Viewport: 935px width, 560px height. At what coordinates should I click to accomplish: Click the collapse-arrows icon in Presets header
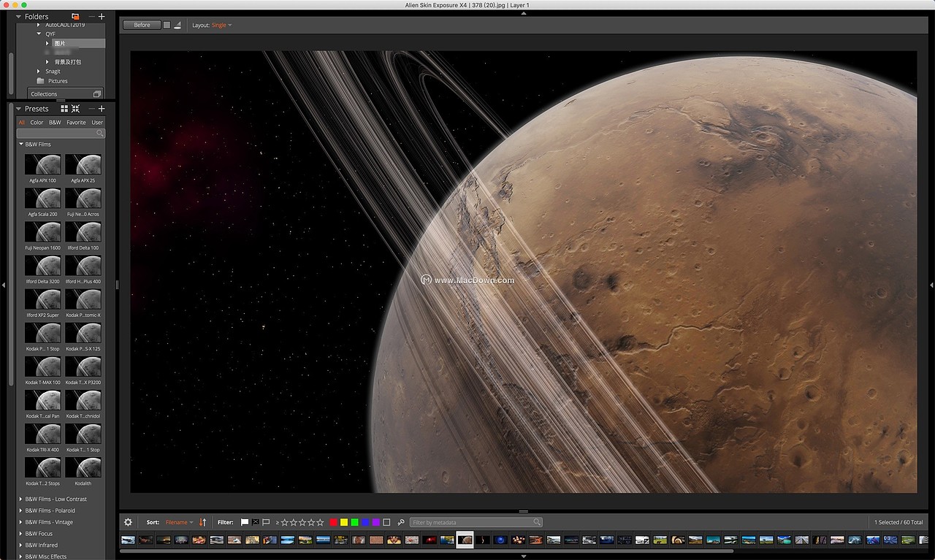(x=75, y=109)
